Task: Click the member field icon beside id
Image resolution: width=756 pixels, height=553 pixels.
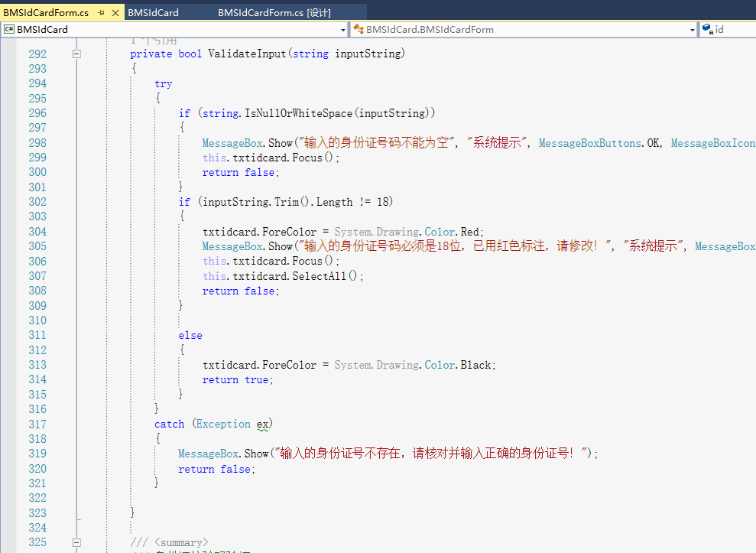Action: [707, 29]
